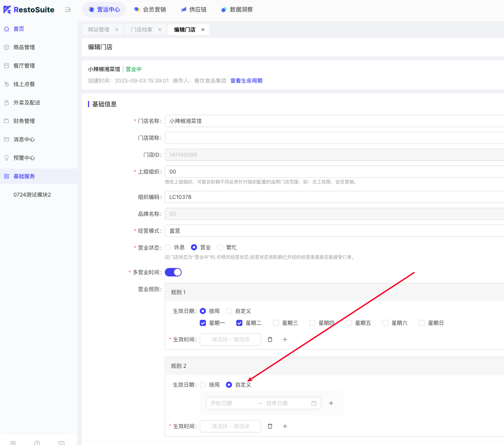Open the 经营模式 dropdown
Viewport: 504px width, 445px height.
(x=334, y=231)
